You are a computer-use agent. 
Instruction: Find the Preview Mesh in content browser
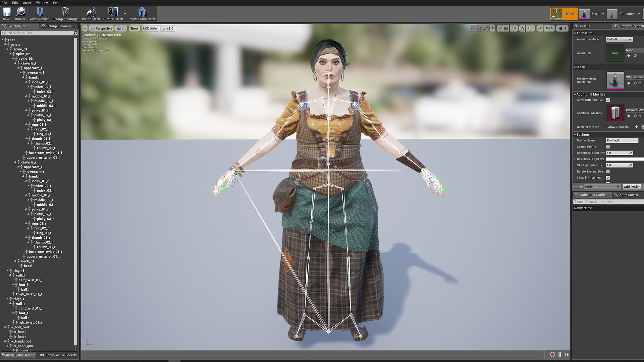[x=635, y=83]
